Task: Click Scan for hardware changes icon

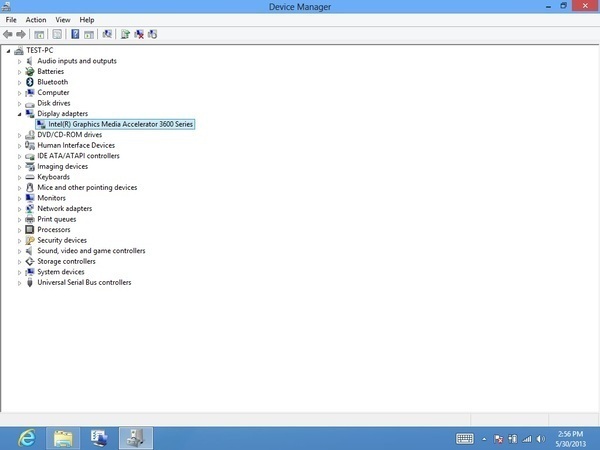Action: click(x=107, y=34)
